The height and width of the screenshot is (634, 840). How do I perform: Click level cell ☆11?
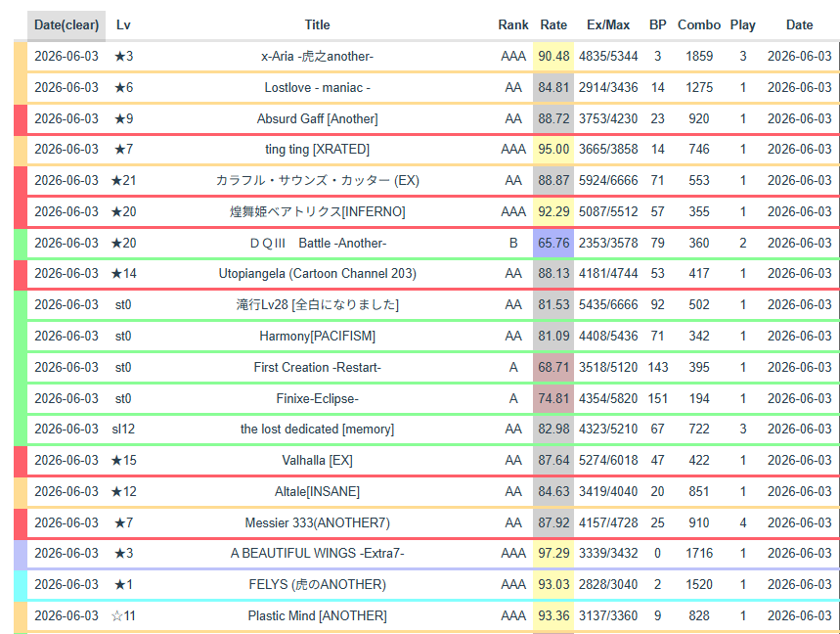pyautogui.click(x=123, y=615)
